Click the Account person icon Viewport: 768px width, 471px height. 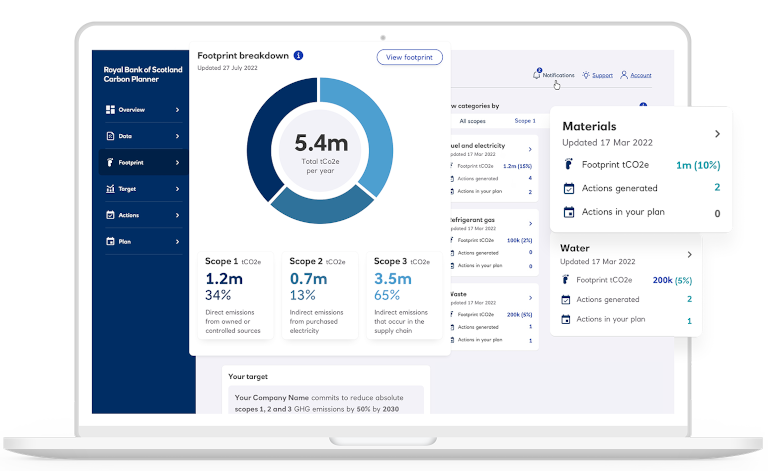[x=624, y=75]
